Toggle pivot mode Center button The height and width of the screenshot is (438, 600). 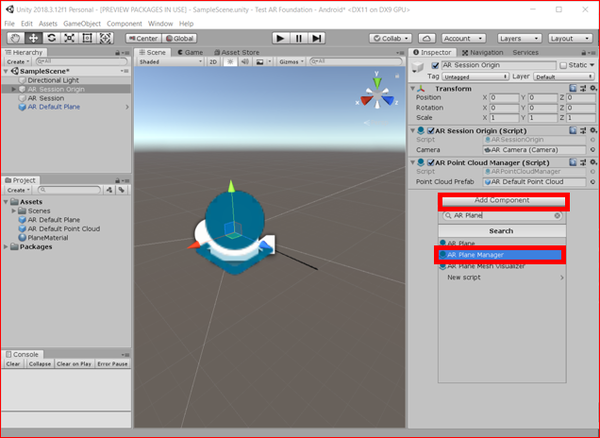click(x=143, y=39)
